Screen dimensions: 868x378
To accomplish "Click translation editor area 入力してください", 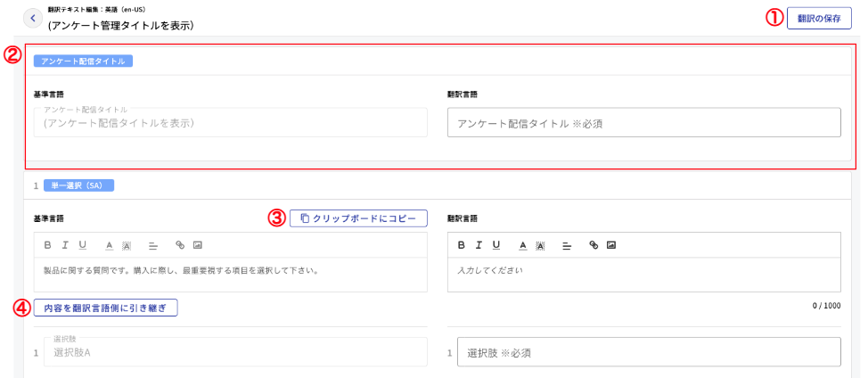I will click(x=643, y=275).
